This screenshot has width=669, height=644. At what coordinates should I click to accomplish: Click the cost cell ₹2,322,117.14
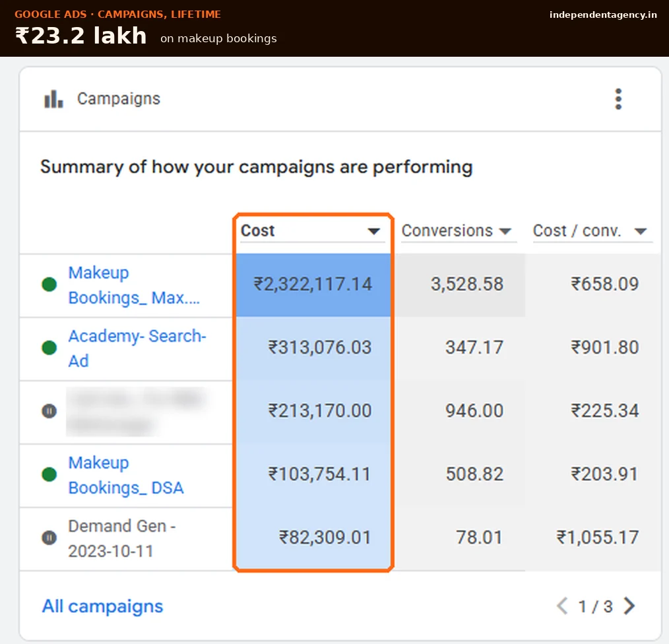[313, 284]
